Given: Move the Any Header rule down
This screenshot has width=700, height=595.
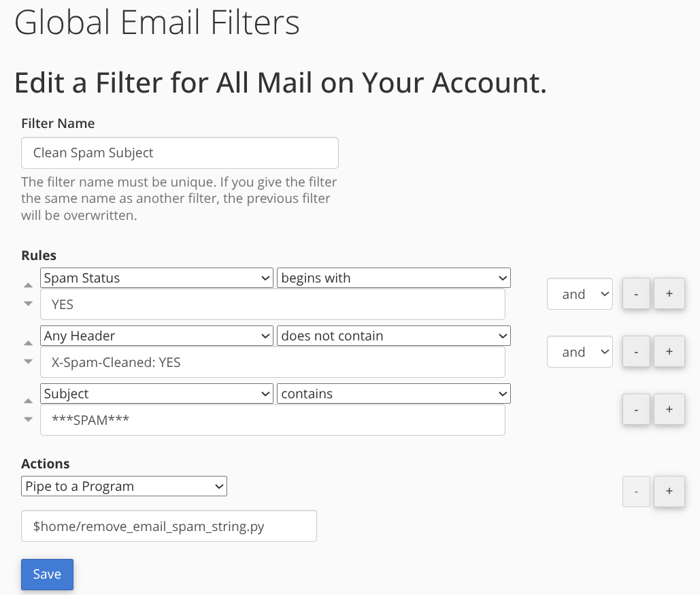Looking at the screenshot, I should click(x=28, y=361).
